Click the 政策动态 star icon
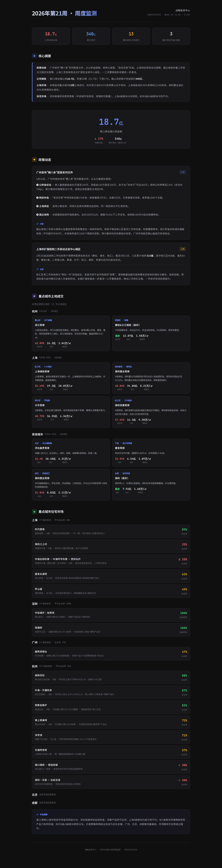This screenshot has height=868, width=222. (34, 160)
